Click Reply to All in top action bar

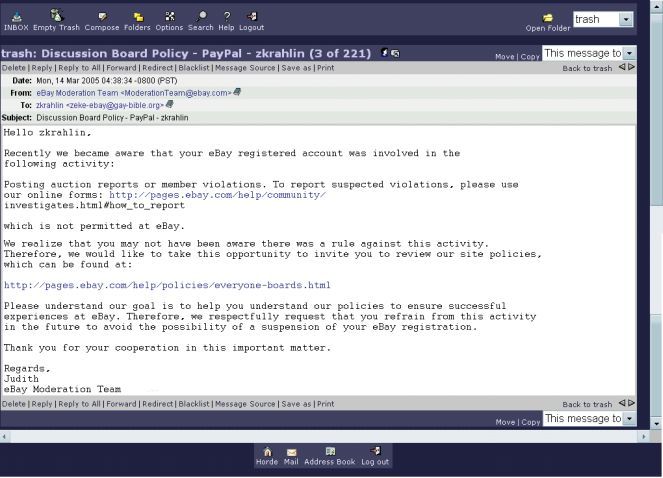(79, 68)
